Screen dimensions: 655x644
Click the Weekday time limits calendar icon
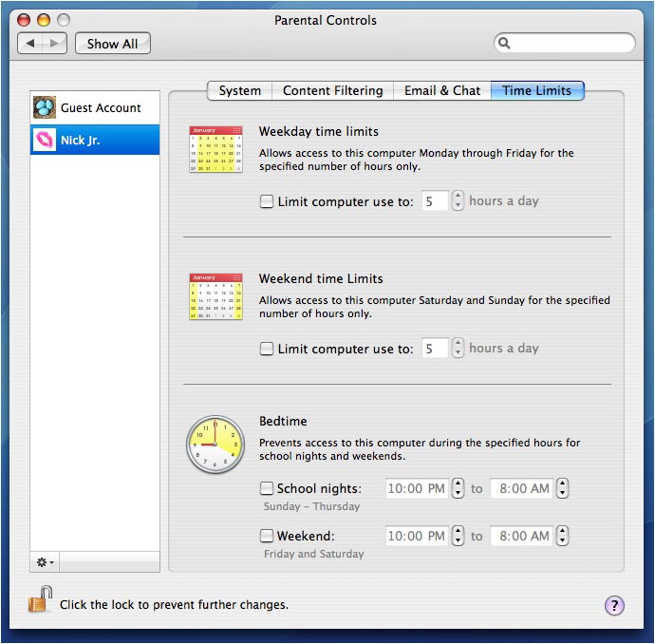pos(215,149)
